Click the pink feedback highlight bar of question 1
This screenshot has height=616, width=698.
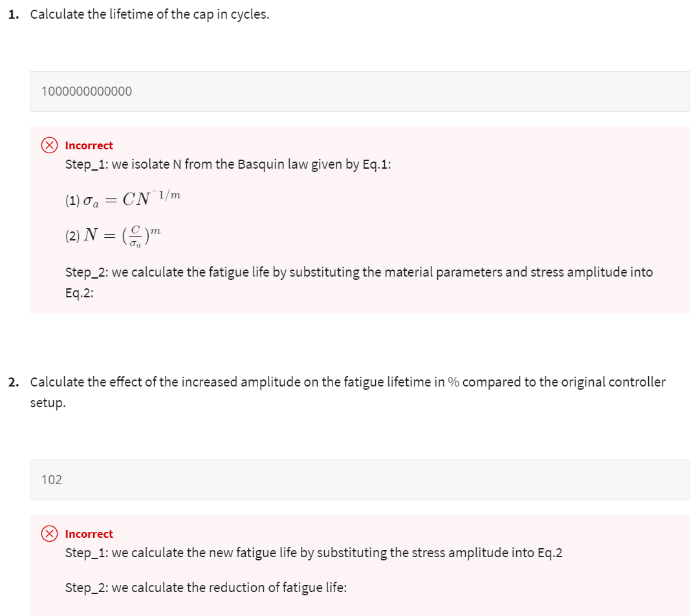click(x=360, y=218)
